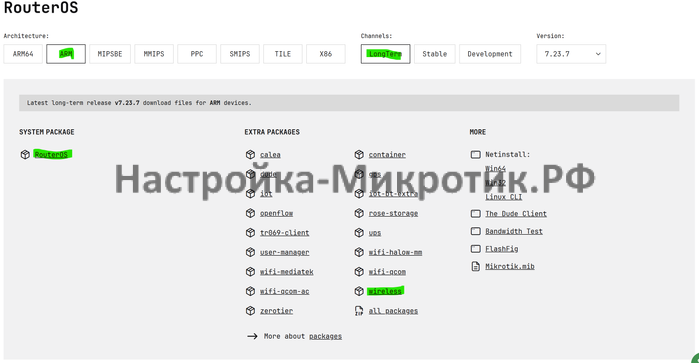Click the wireless package icon

tap(359, 291)
